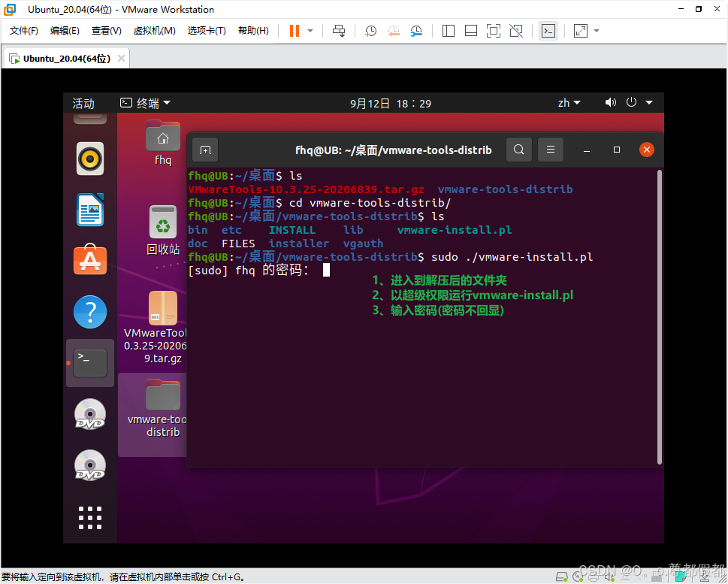Pause the virtual machine with the orange button
The image size is (728, 584).
pos(295,31)
